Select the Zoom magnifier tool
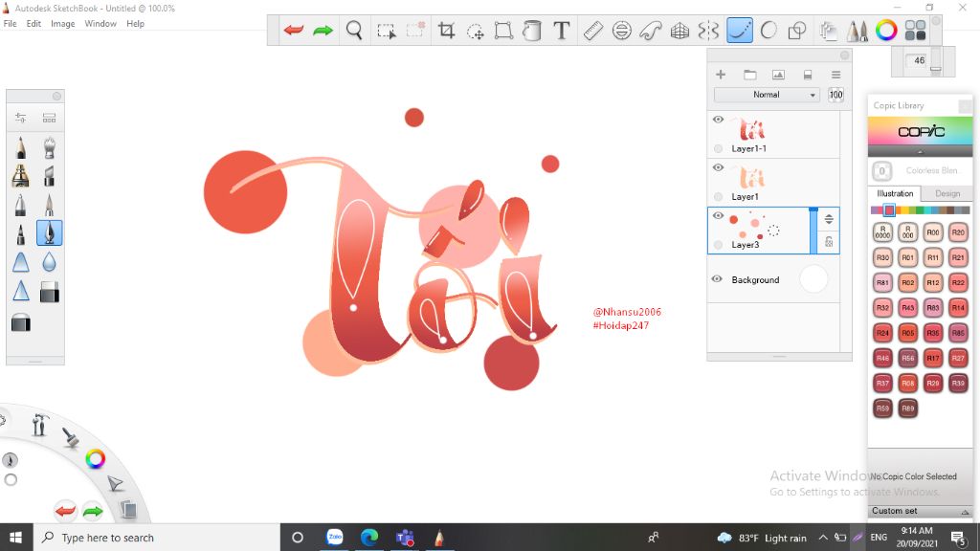Image resolution: width=980 pixels, height=551 pixels. (354, 30)
